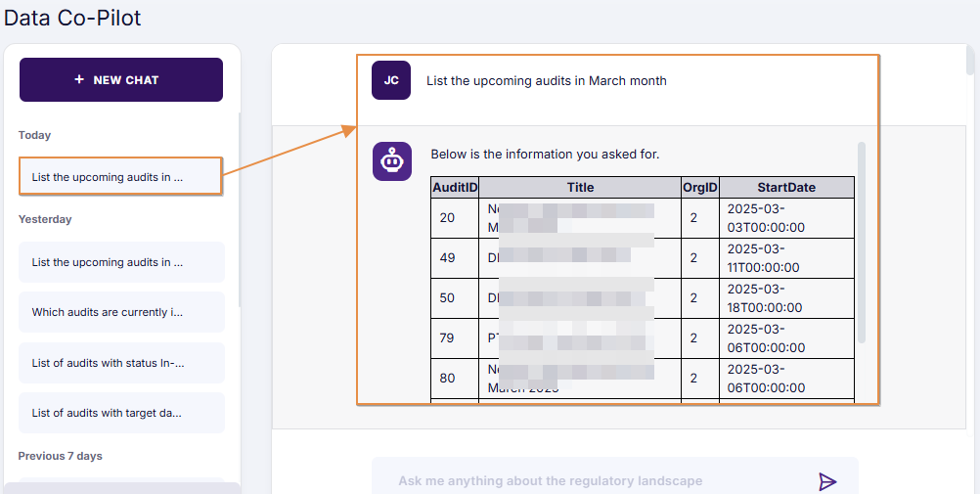Select the "List of audits with target da" chat
The height and width of the screenshot is (494, 980).
[x=121, y=413]
